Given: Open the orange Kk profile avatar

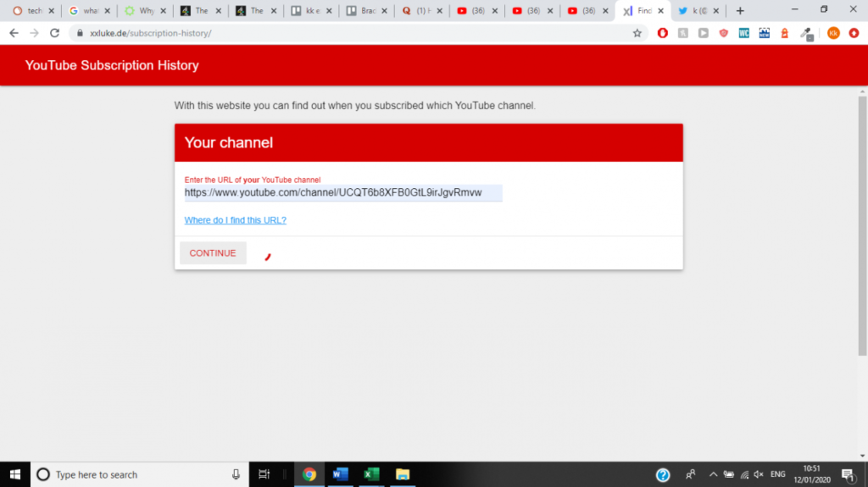Looking at the screenshot, I should tap(833, 33).
